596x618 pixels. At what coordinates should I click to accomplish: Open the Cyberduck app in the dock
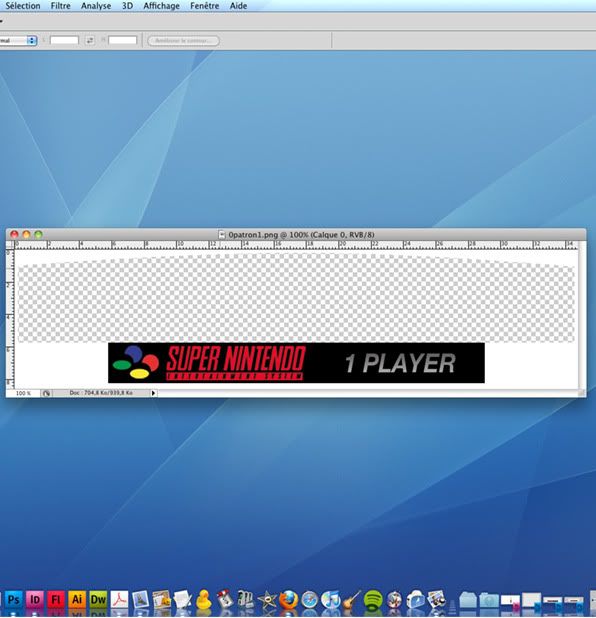204,600
